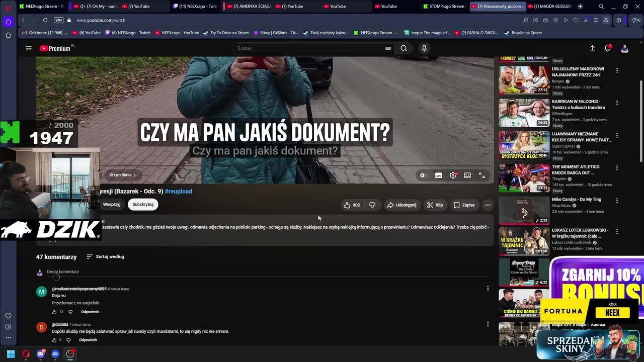Like the video with 302 likes
The width and height of the screenshot is (644, 362).
[x=352, y=205]
